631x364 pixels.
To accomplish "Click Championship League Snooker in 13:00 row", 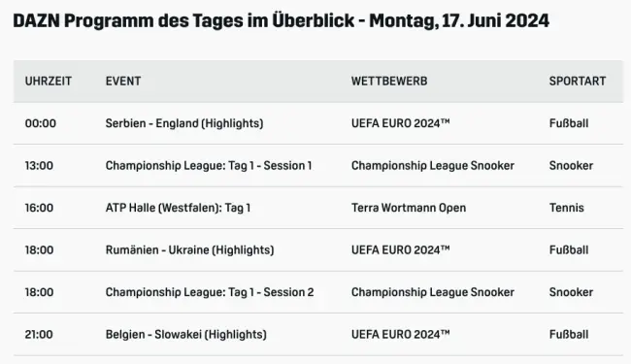I will pos(433,166).
